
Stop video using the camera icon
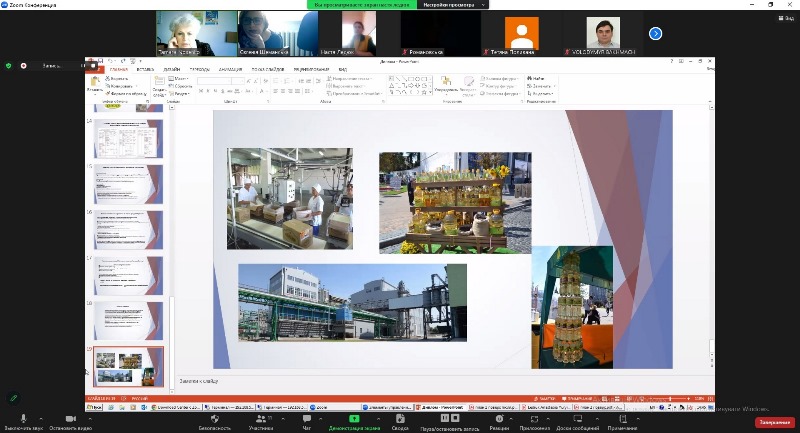pyautogui.click(x=70, y=417)
